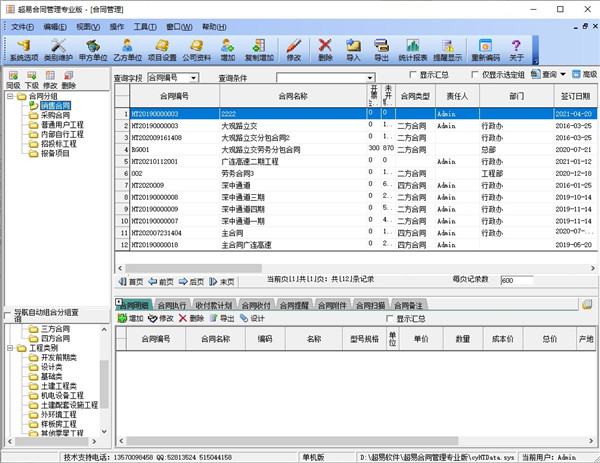Open 窗口(W) menu
Screen dimensions: 600x463
tap(179, 27)
